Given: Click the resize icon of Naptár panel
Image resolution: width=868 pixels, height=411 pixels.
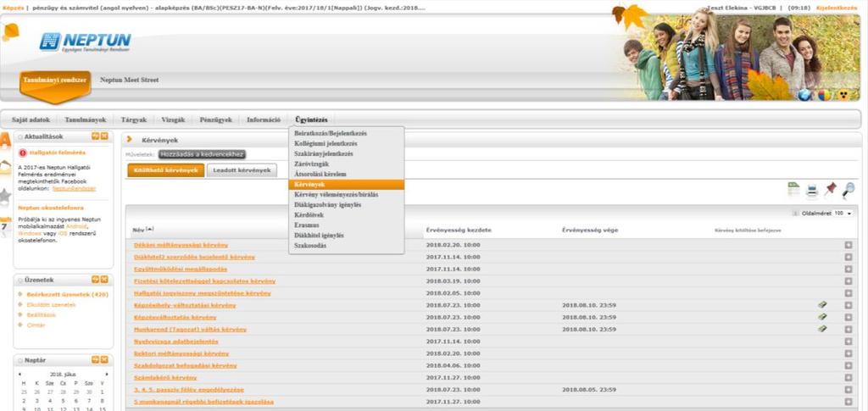Looking at the screenshot, I should [x=95, y=359].
